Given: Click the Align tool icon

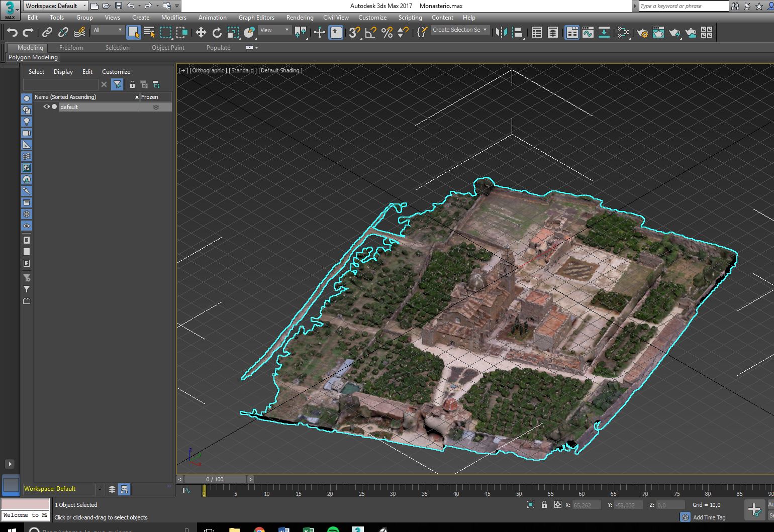Looking at the screenshot, I should 517,33.
